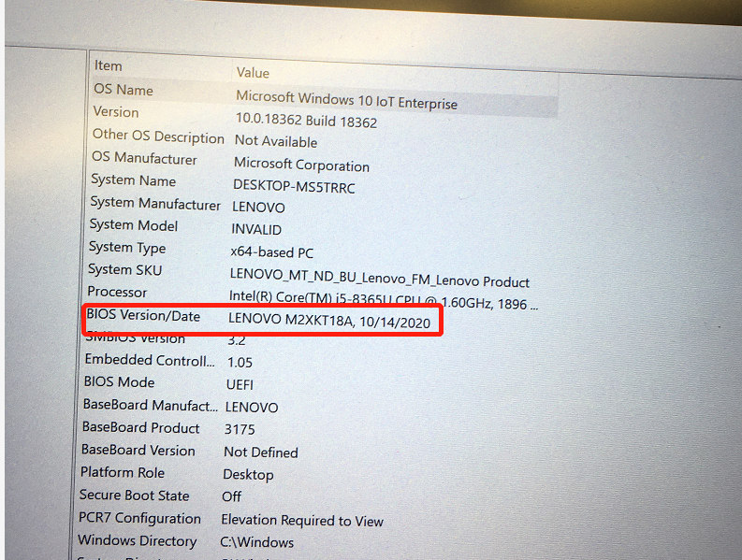Select the OS Name row

(x=124, y=90)
